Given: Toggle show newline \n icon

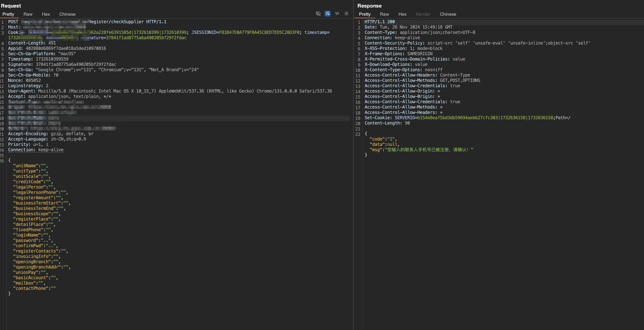Looking at the screenshot, I should (337, 13).
